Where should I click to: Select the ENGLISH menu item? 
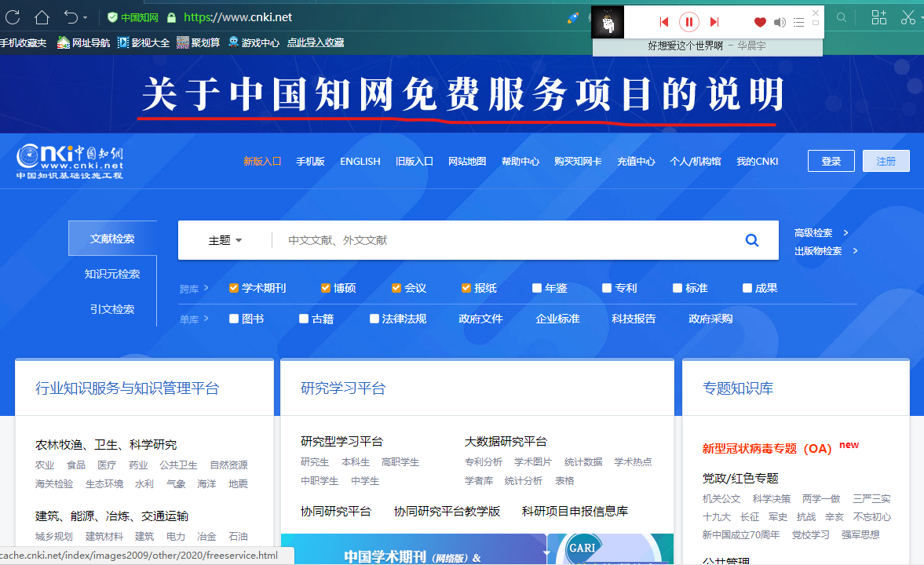pyautogui.click(x=360, y=161)
